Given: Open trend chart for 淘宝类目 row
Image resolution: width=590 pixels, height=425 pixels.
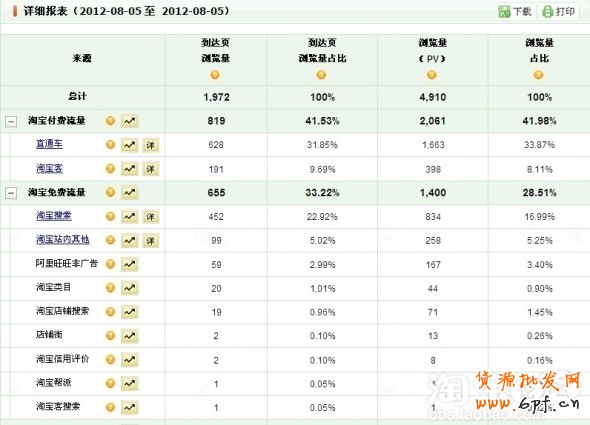Looking at the screenshot, I should (x=130, y=288).
